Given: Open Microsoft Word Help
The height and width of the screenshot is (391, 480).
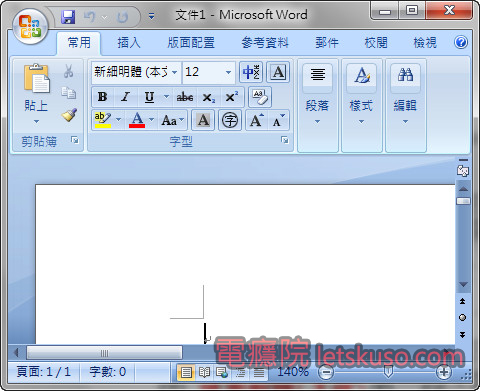Looking at the screenshot, I should pos(461,42).
